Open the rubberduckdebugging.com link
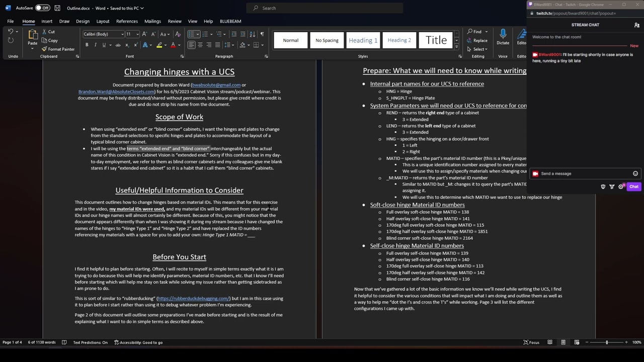This screenshot has width=644, height=362. pyautogui.click(x=193, y=299)
